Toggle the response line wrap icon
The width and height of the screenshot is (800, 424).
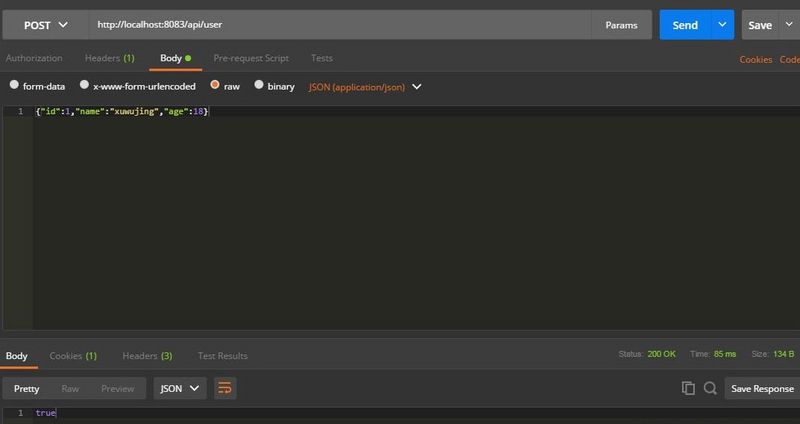tap(225, 388)
